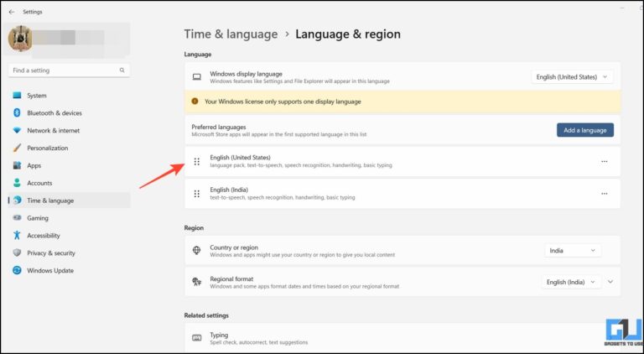Open Bluetooth & devices settings
The height and width of the screenshot is (354, 644).
tap(55, 113)
